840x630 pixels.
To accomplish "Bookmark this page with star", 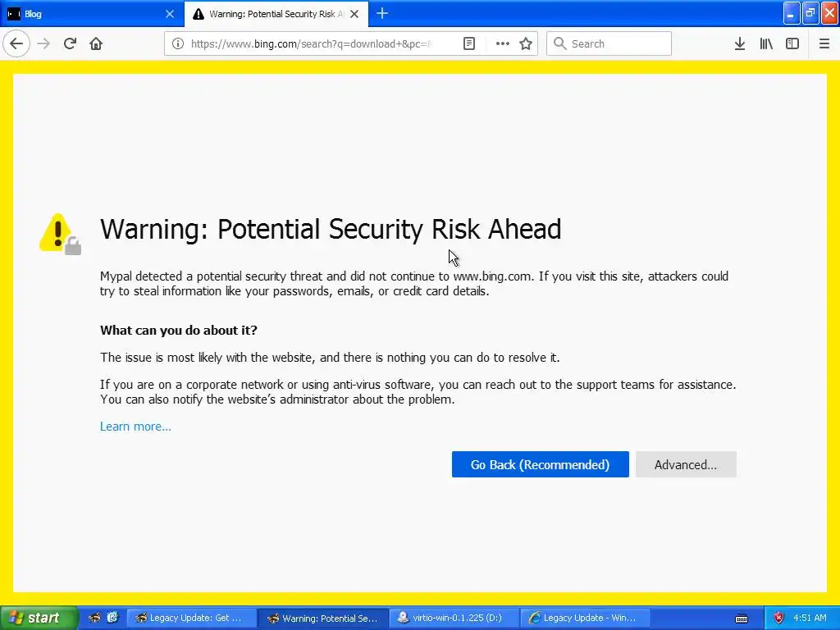I will (x=526, y=44).
